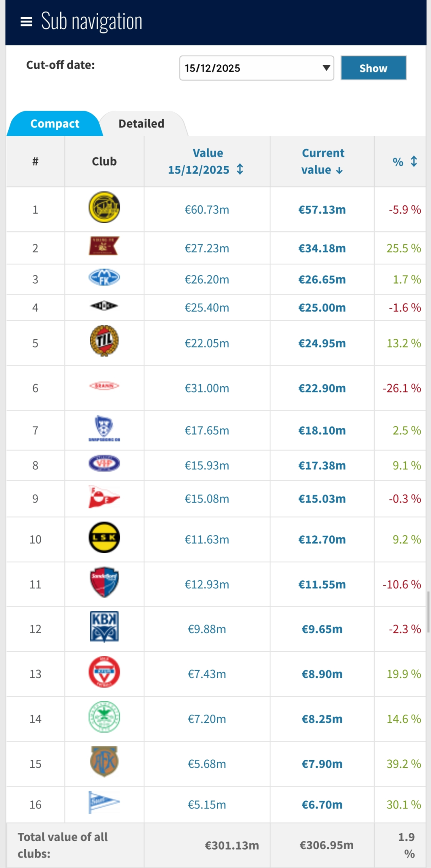Image resolution: width=431 pixels, height=868 pixels.
Task: Open the €57.13m current value link
Action: [x=322, y=210]
